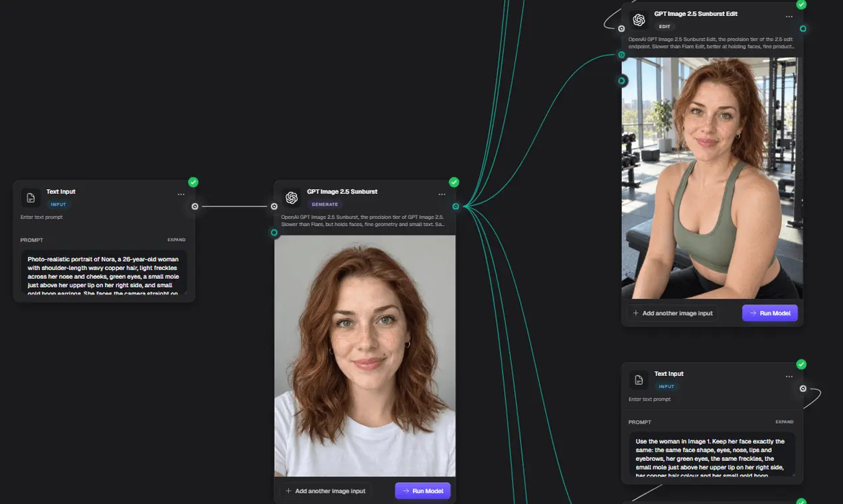843x504 pixels.
Task: Click the description text starting 'OpenAI GPT Image 2.5 Sunburst, the precision tier'
Action: click(x=363, y=220)
